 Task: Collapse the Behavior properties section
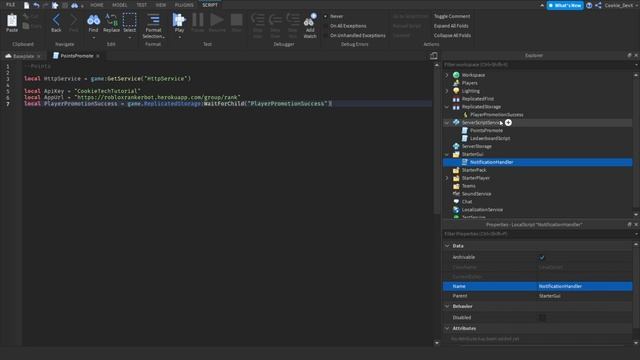[x=447, y=307]
